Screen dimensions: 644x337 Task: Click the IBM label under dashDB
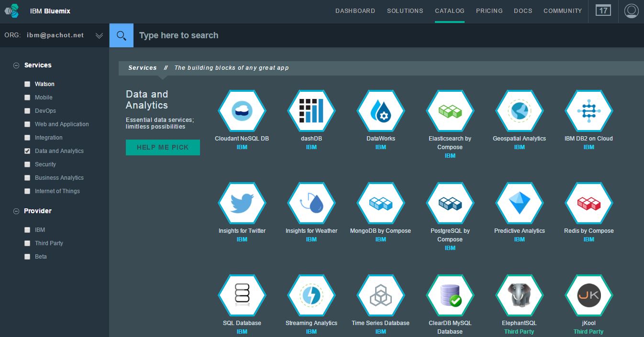(311, 147)
